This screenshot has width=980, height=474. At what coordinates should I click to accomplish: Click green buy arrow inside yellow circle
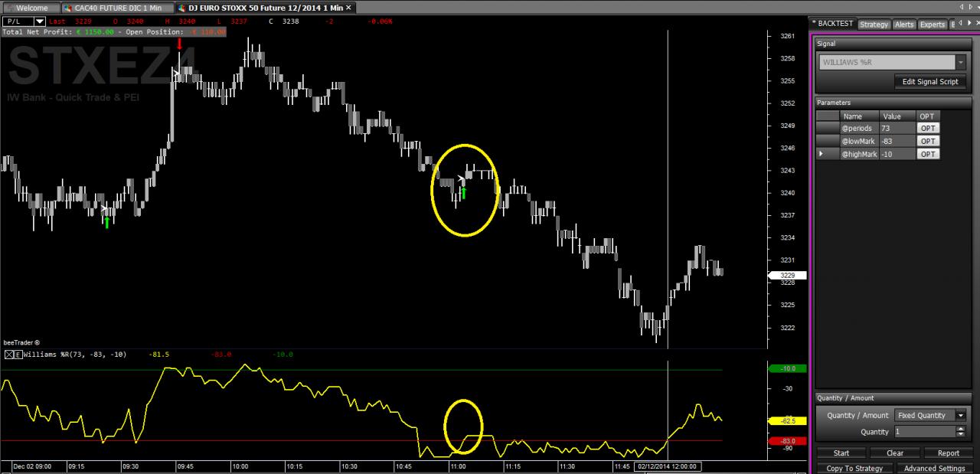[463, 191]
